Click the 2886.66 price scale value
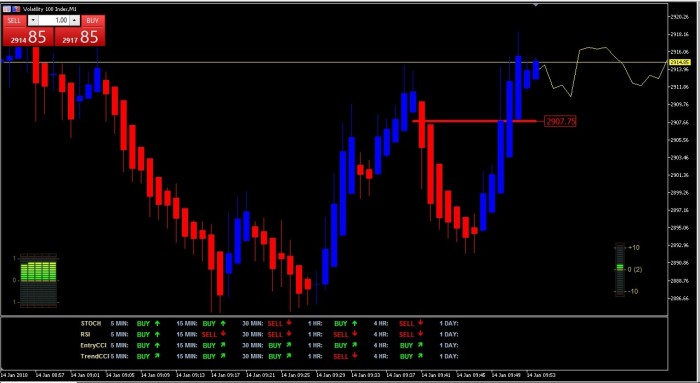 click(x=679, y=298)
